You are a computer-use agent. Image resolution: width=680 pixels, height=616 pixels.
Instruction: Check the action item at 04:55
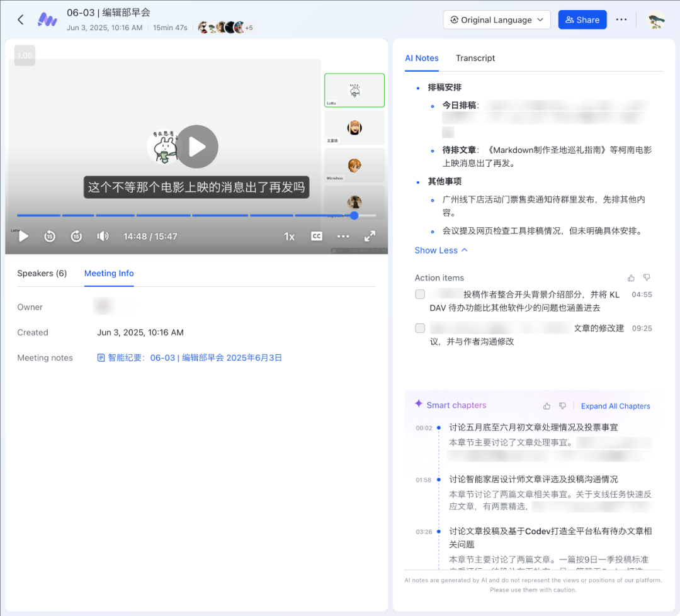click(420, 294)
